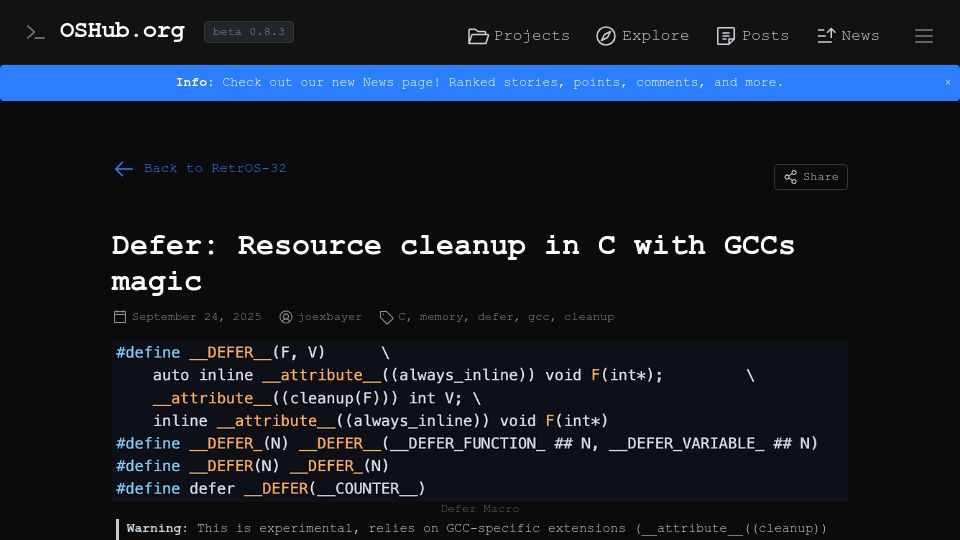Select the cleanup tag

click(x=589, y=317)
